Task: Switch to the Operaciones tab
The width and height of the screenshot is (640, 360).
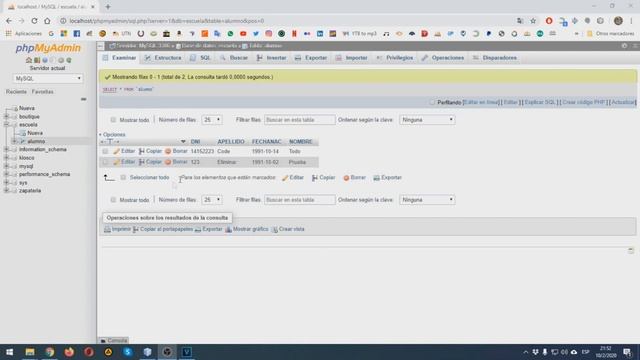Action: [442, 58]
